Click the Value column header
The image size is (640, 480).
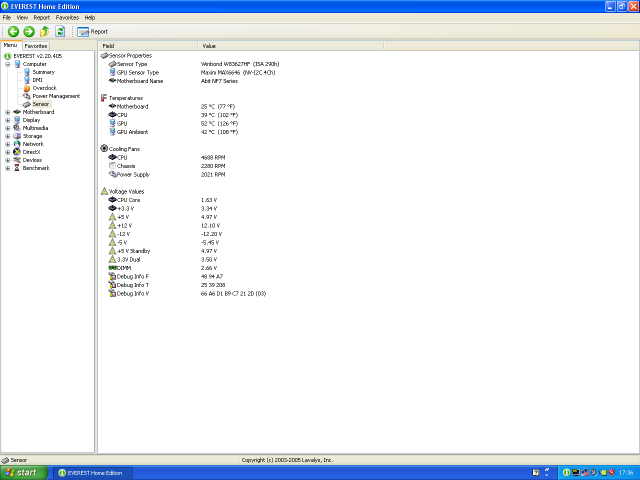tap(291, 46)
